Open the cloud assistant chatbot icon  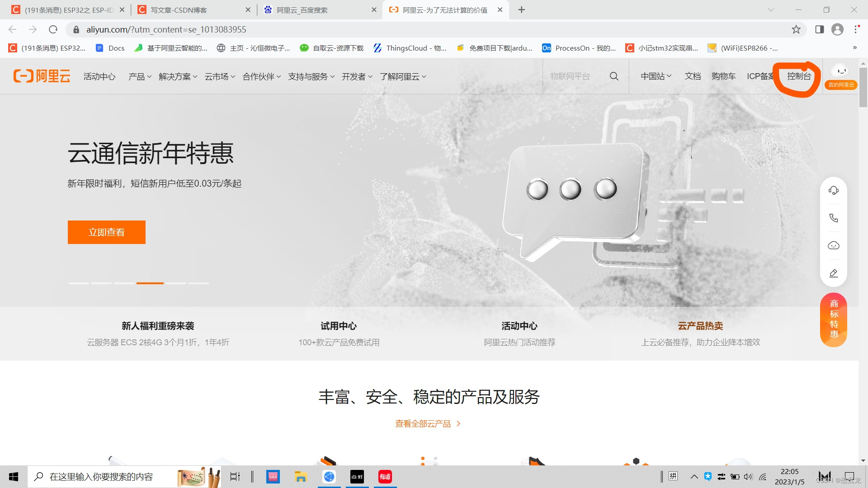coord(833,245)
